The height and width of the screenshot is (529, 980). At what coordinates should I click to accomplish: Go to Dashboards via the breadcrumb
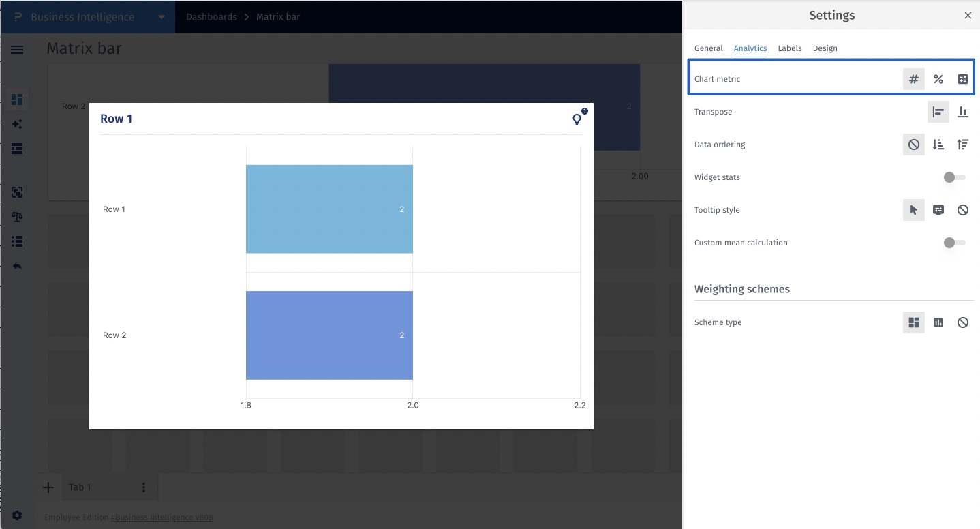pyautogui.click(x=211, y=16)
